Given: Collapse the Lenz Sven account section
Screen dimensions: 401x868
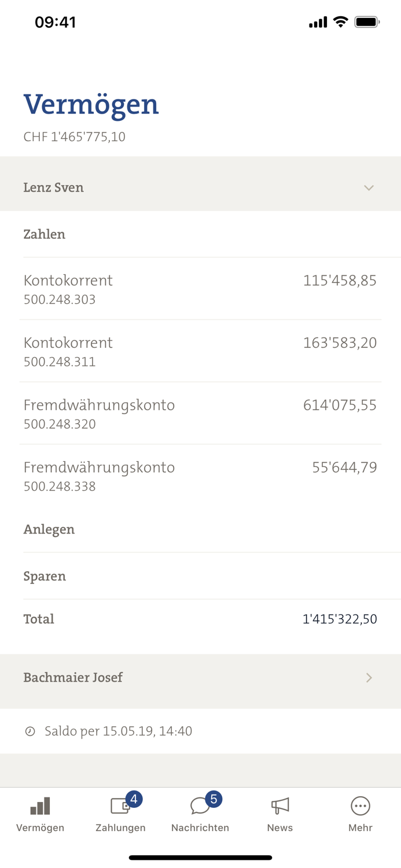Looking at the screenshot, I should pos(369,187).
